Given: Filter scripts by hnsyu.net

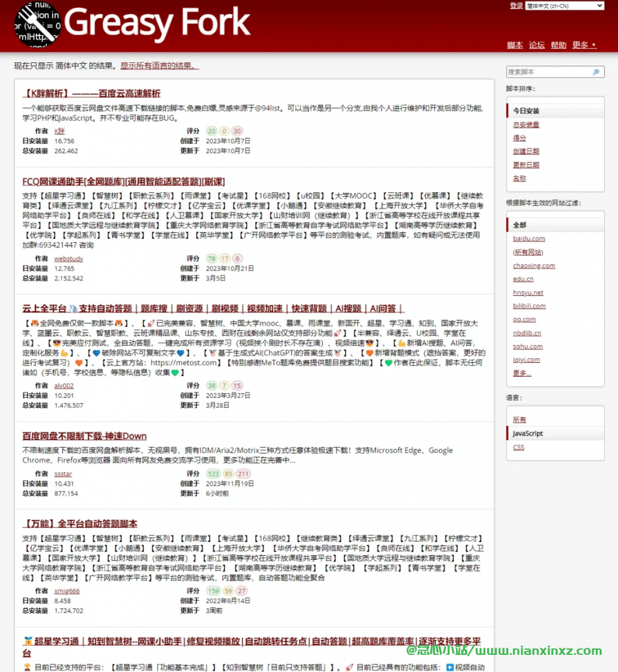Looking at the screenshot, I should point(528,293).
